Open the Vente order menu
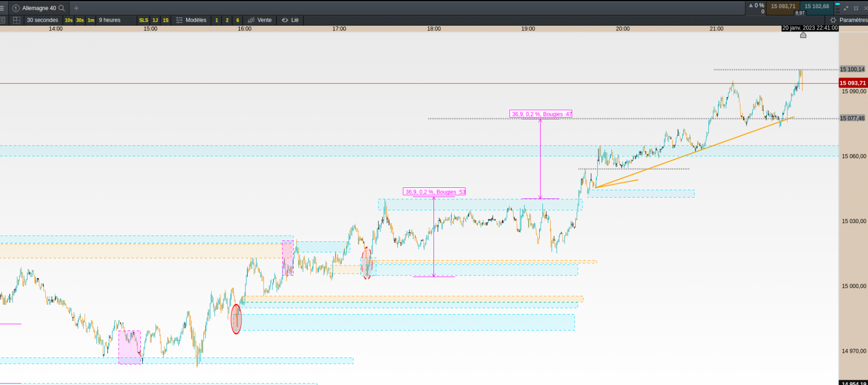 click(x=260, y=20)
